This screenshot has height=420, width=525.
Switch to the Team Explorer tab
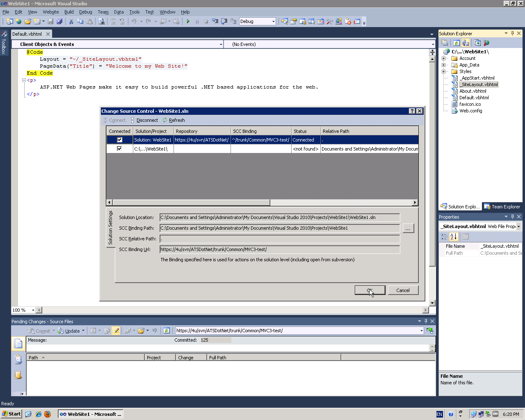[x=502, y=207]
